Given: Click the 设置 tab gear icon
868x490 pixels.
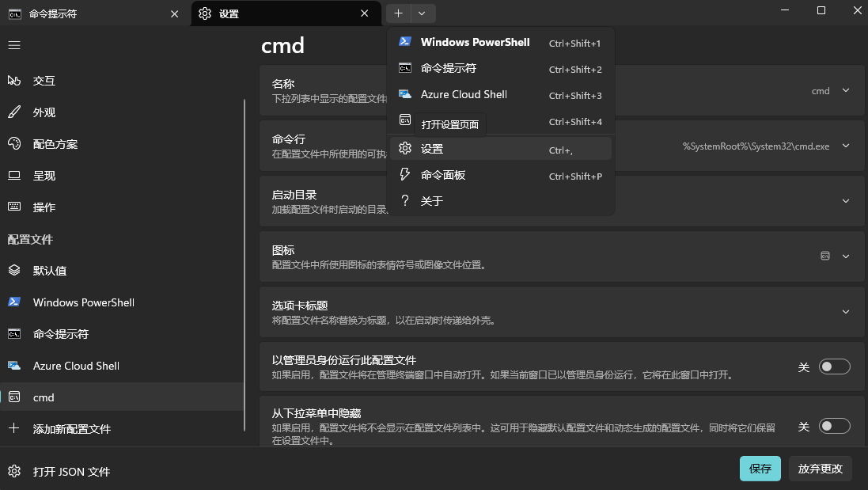Looking at the screenshot, I should click(x=205, y=13).
